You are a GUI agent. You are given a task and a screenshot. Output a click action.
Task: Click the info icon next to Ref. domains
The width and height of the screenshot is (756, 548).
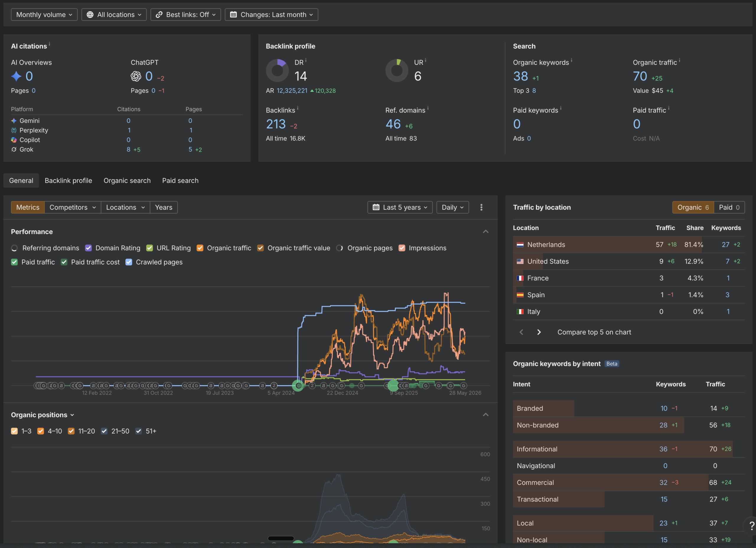(x=428, y=108)
